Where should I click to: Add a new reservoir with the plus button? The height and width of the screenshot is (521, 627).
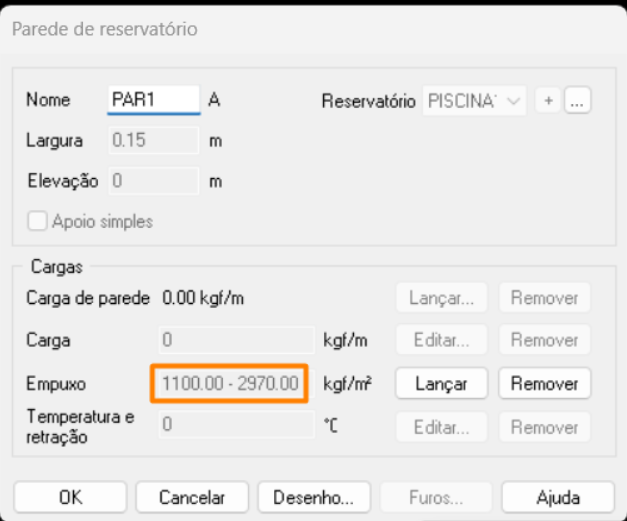click(x=548, y=100)
